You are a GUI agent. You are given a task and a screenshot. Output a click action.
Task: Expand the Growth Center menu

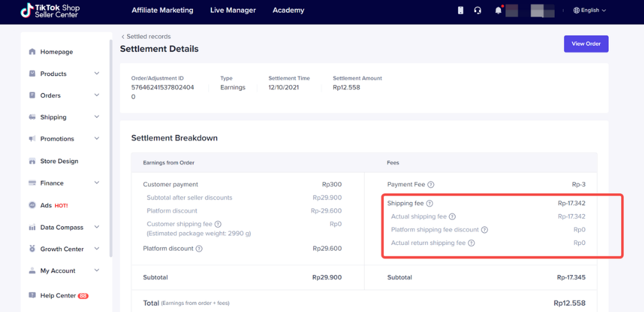(96, 249)
